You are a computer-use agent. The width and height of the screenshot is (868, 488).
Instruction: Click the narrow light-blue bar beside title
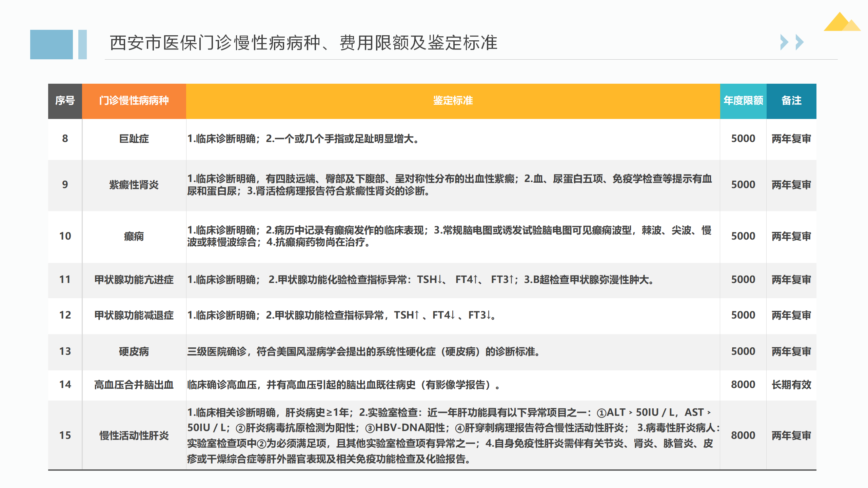point(82,44)
